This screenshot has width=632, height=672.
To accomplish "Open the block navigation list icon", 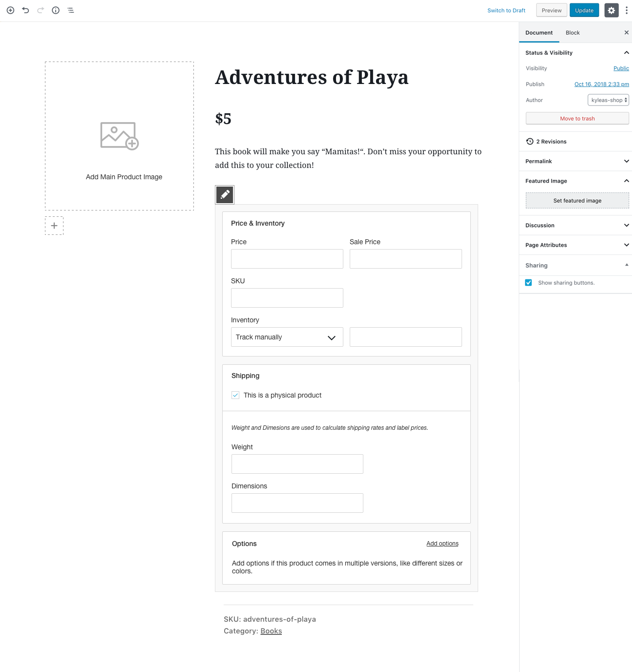I will pyautogui.click(x=71, y=10).
